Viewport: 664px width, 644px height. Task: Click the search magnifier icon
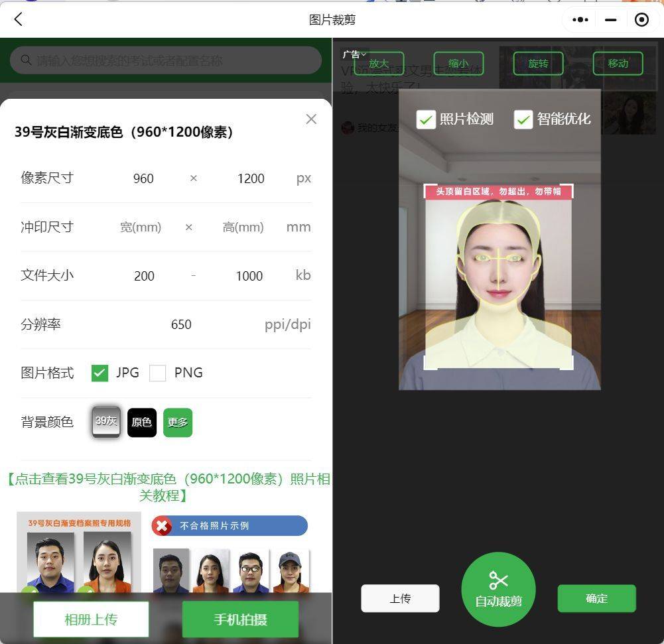point(27,60)
